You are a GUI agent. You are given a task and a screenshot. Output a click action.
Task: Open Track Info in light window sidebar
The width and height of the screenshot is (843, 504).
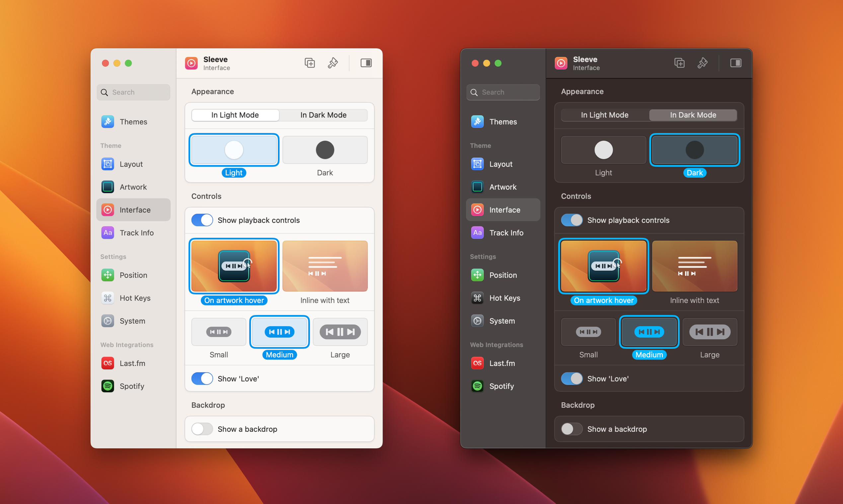pyautogui.click(x=136, y=233)
